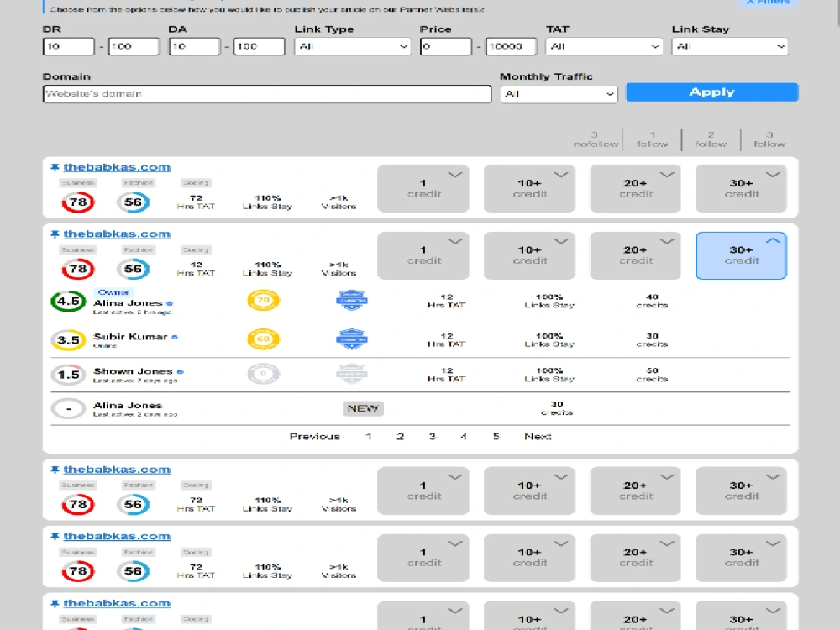The width and height of the screenshot is (840, 630).
Task: Open the Monthly Traffic dropdown
Action: tap(559, 94)
